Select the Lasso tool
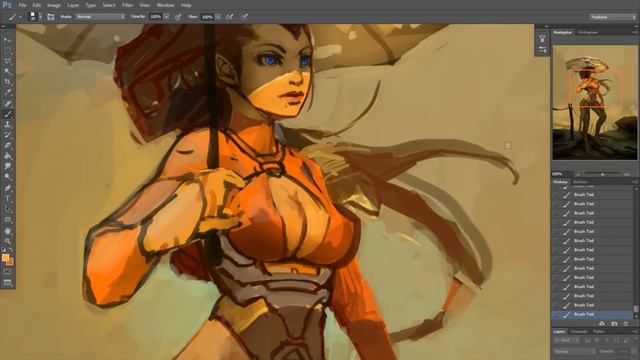Image resolution: width=640 pixels, height=360 pixels. point(7,61)
